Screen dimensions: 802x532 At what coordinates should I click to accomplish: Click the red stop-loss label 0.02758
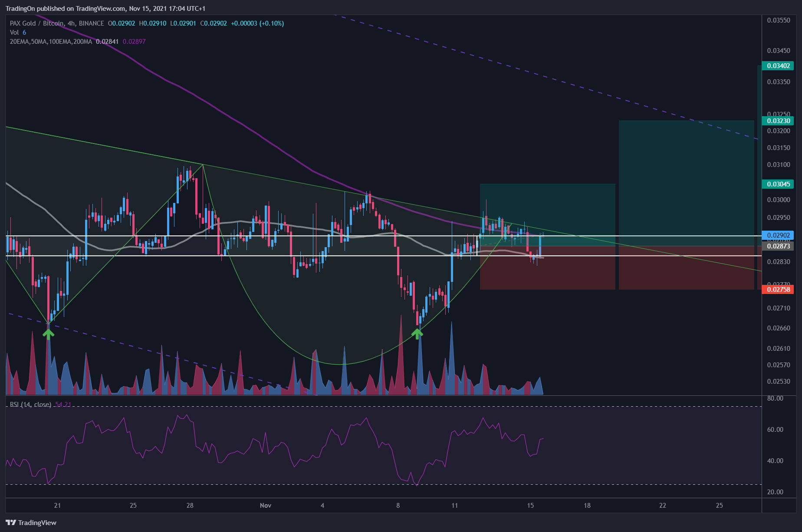pos(778,290)
